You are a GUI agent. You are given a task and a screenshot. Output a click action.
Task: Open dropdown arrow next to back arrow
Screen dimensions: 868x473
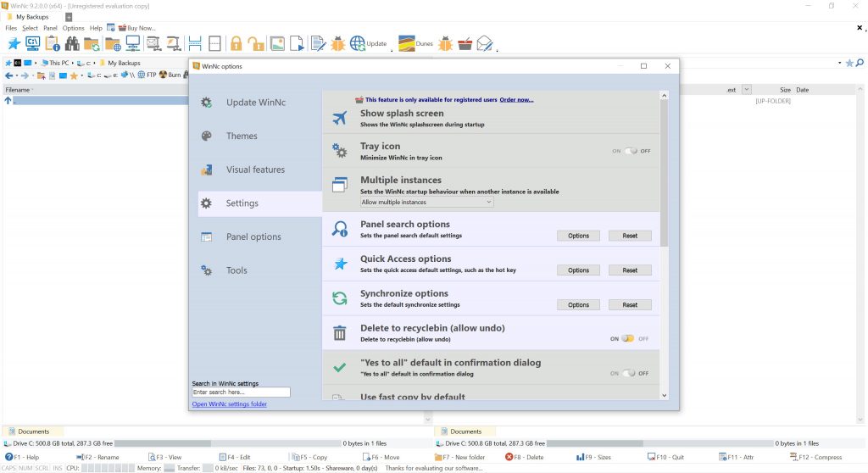(17, 75)
